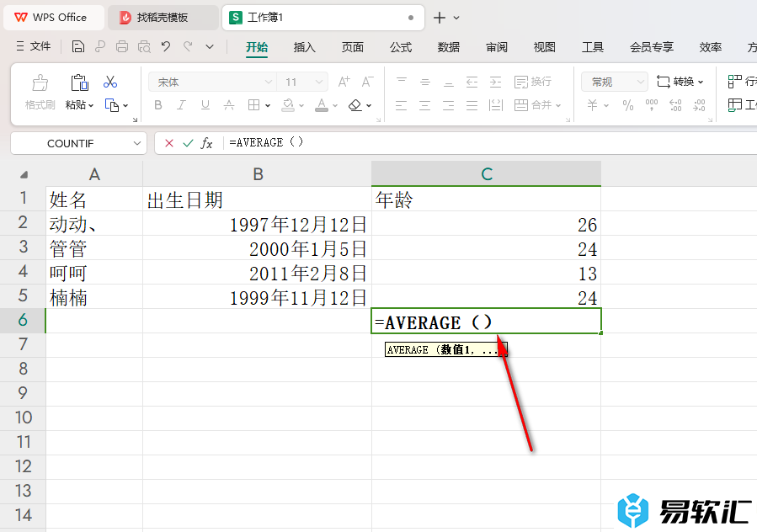
Task: Click the Eraser clear icon
Action: [x=355, y=104]
